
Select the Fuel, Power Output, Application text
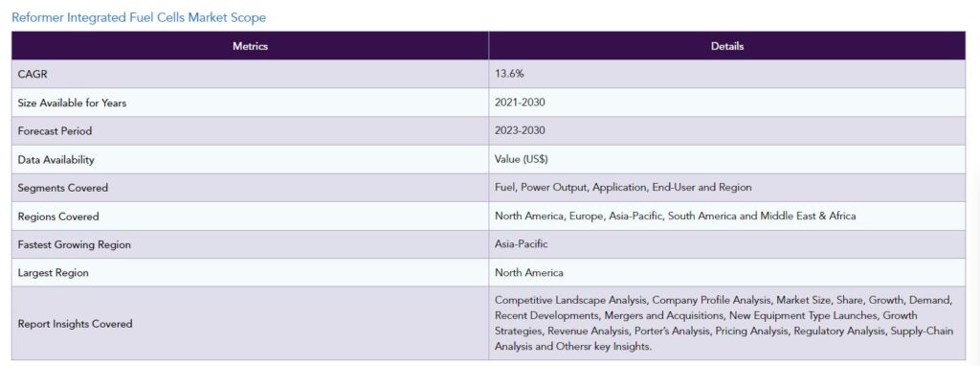tap(571, 188)
